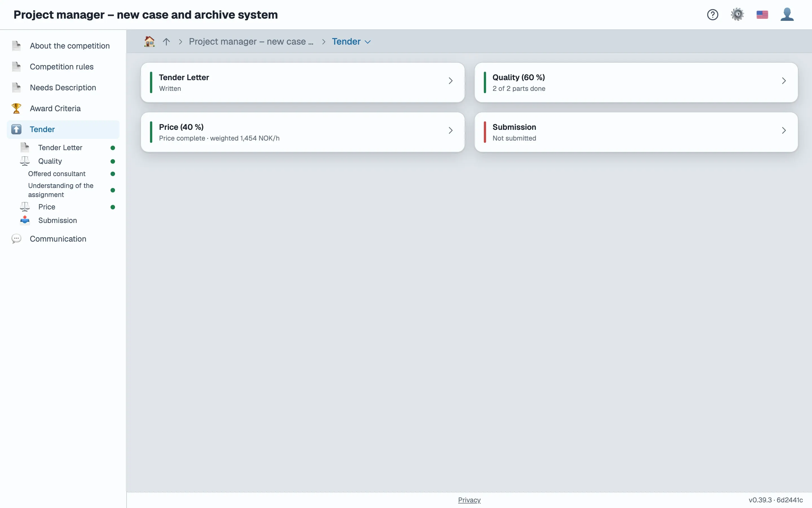Click the scales icon beside Price
This screenshot has width=812, height=508.
point(25,207)
